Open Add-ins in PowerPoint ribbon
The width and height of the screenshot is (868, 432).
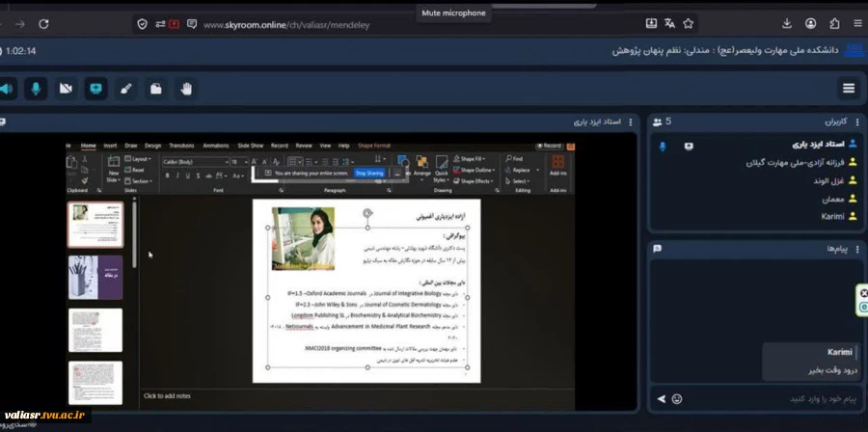(x=558, y=166)
